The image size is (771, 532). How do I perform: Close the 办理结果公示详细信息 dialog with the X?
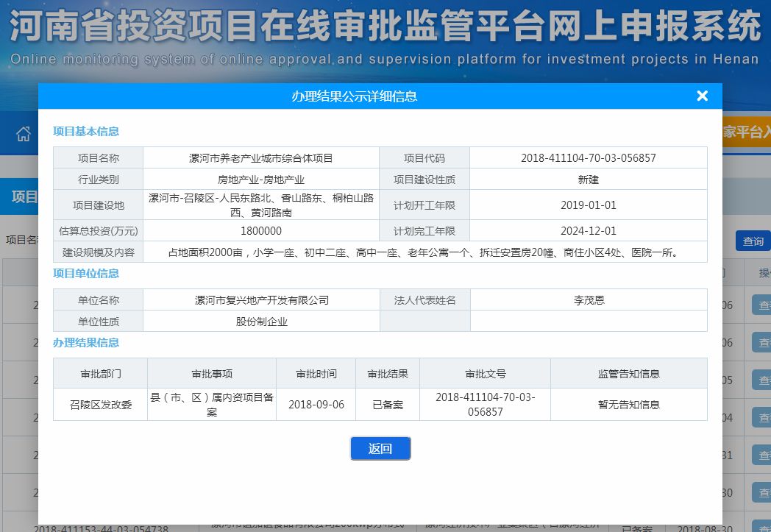[702, 96]
